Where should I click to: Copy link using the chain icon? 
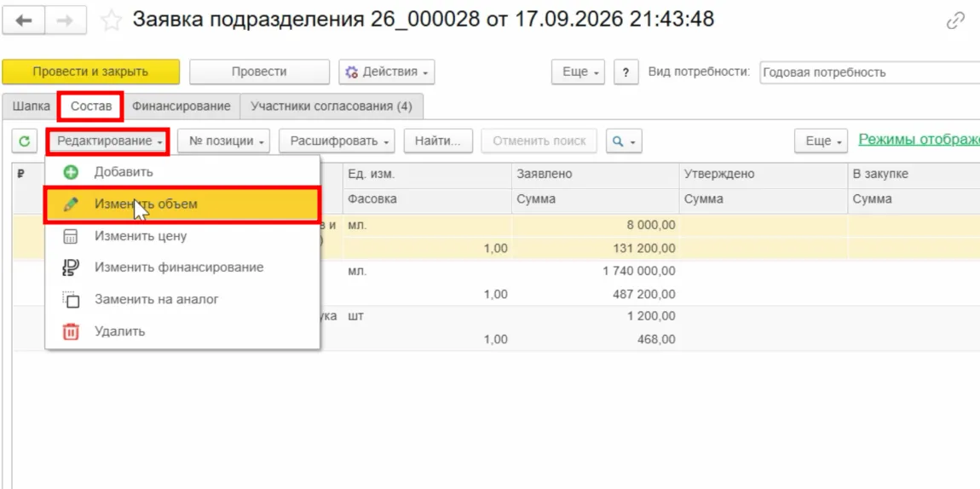click(955, 22)
